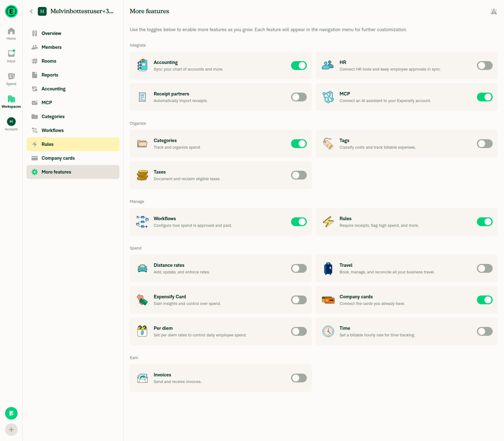504x441 pixels.
Task: Open Members in workspace menu
Action: click(x=73, y=47)
